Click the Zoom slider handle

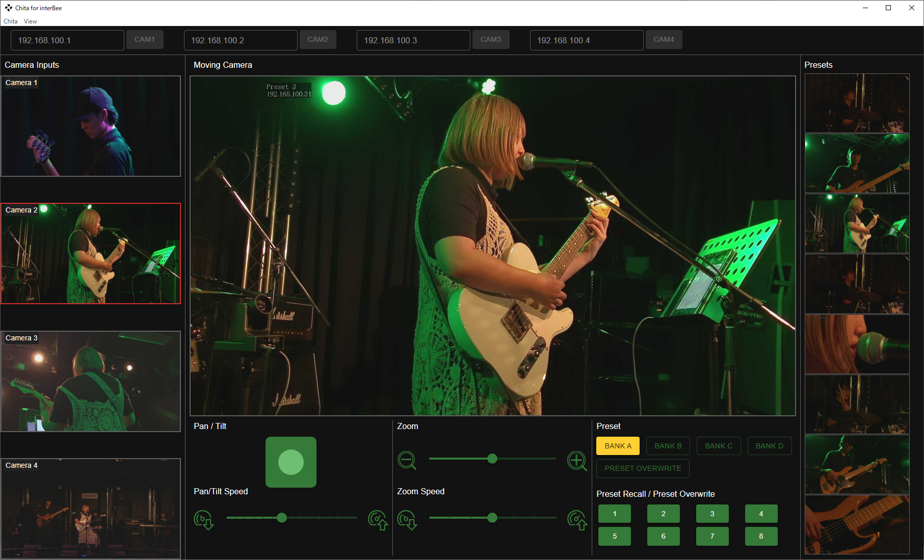492,459
